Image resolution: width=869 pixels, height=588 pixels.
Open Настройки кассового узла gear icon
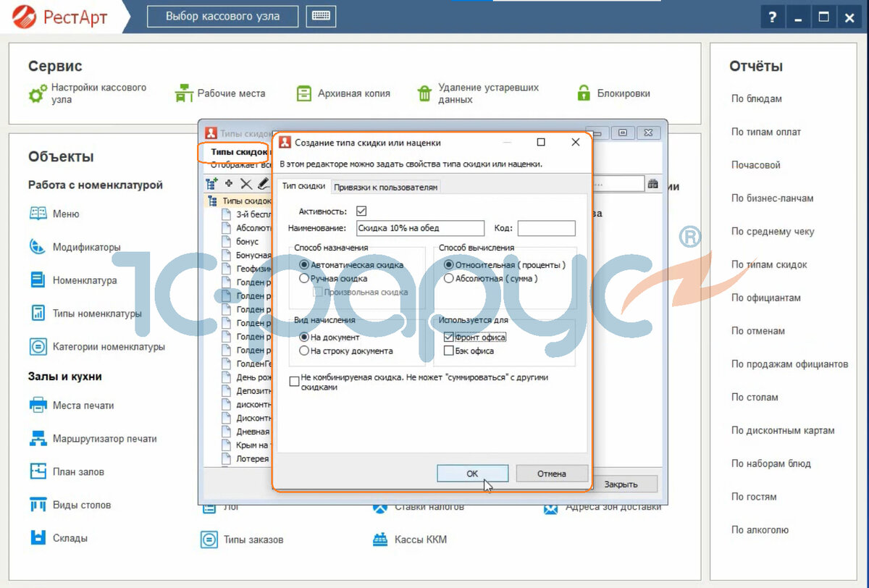(x=38, y=94)
